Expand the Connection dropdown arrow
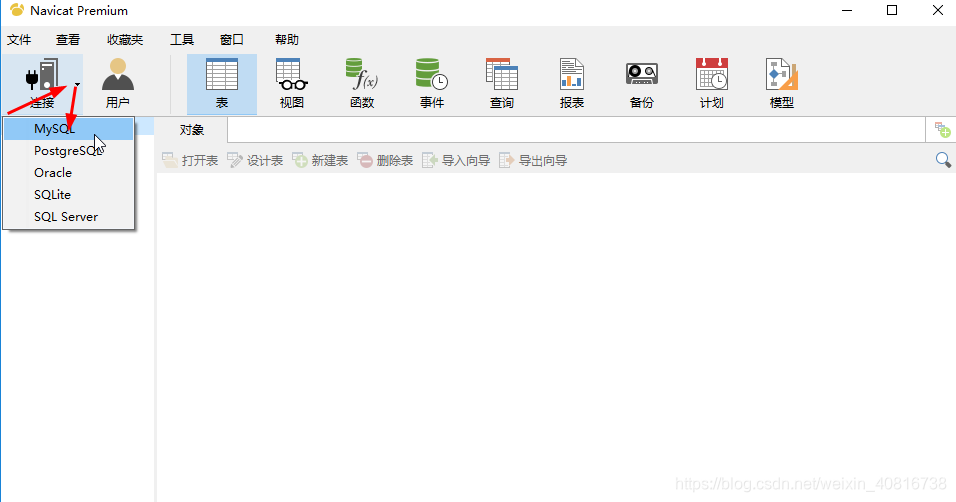956x502 pixels. pyautogui.click(x=77, y=84)
